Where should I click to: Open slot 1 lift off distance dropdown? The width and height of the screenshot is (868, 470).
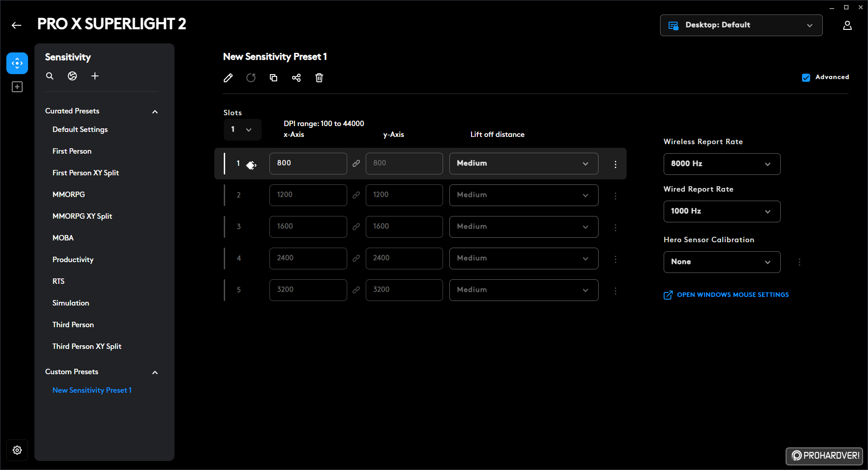[524, 164]
